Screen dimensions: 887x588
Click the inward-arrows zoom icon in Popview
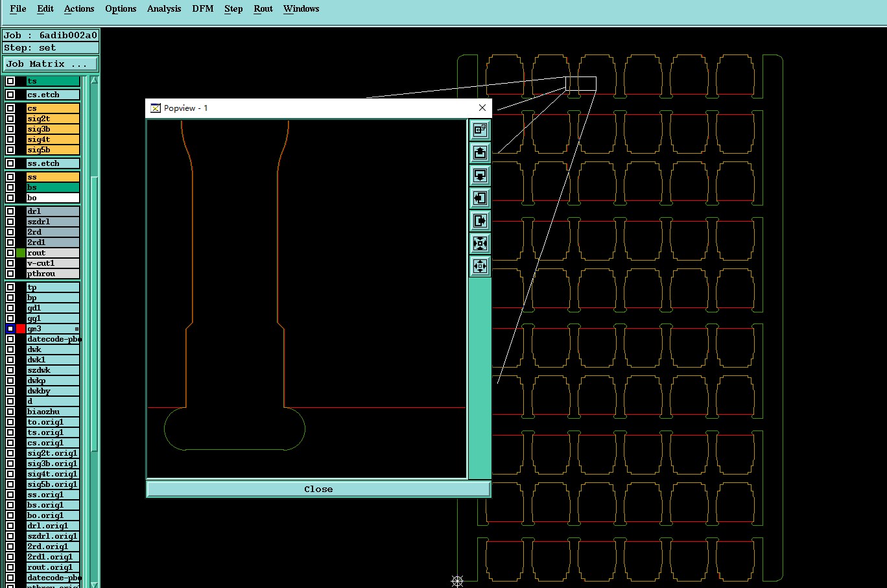tap(480, 244)
